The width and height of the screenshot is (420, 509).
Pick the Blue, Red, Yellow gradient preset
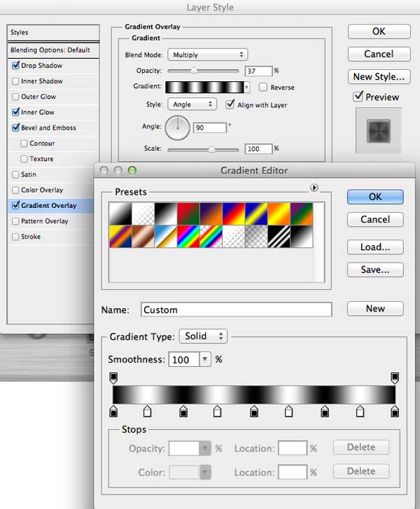point(234,214)
